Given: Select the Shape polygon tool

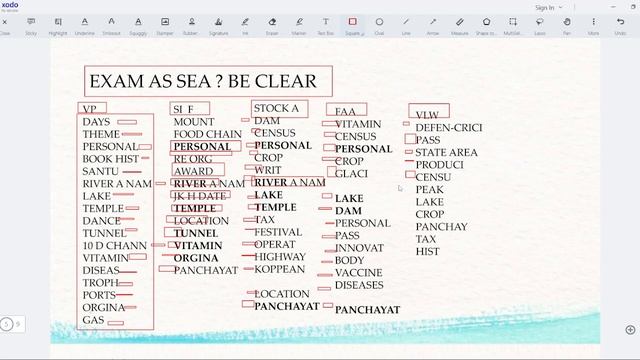Looking at the screenshot, I should [x=487, y=25].
